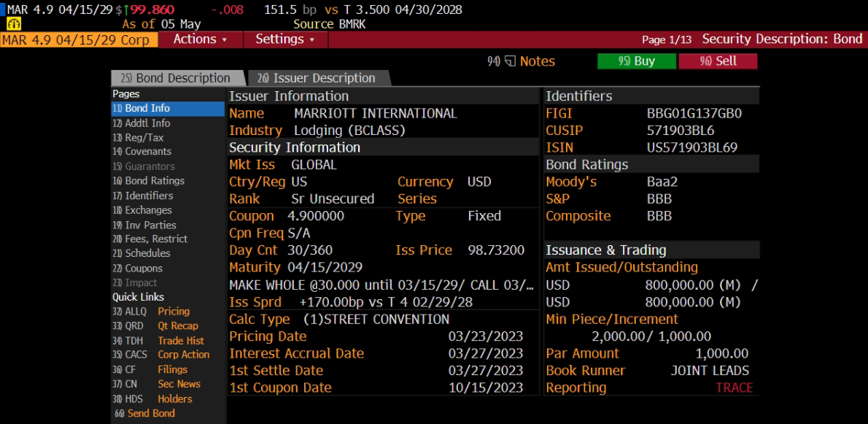Image resolution: width=868 pixels, height=424 pixels.
Task: Click the Composite rating BBB
Action: tap(659, 216)
